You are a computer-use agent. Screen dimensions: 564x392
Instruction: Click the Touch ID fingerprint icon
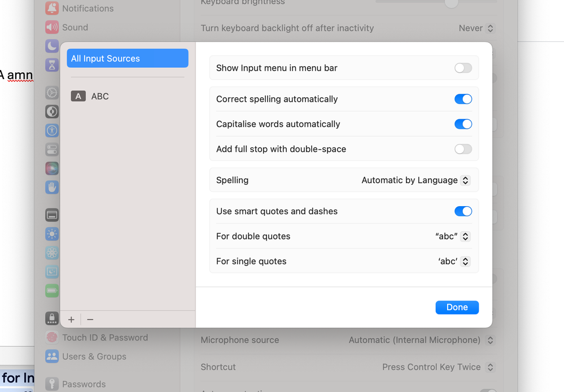[52, 338]
